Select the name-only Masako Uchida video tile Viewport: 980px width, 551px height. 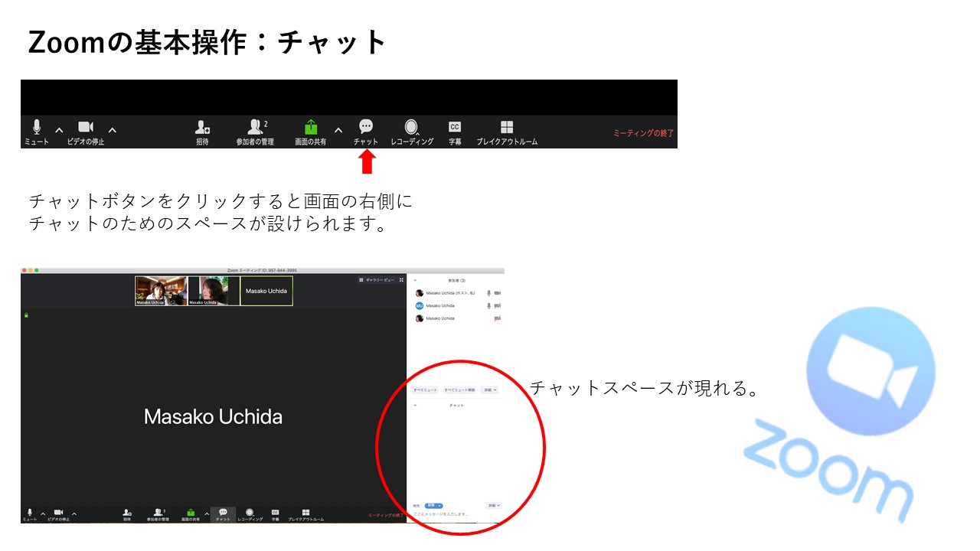coord(266,291)
